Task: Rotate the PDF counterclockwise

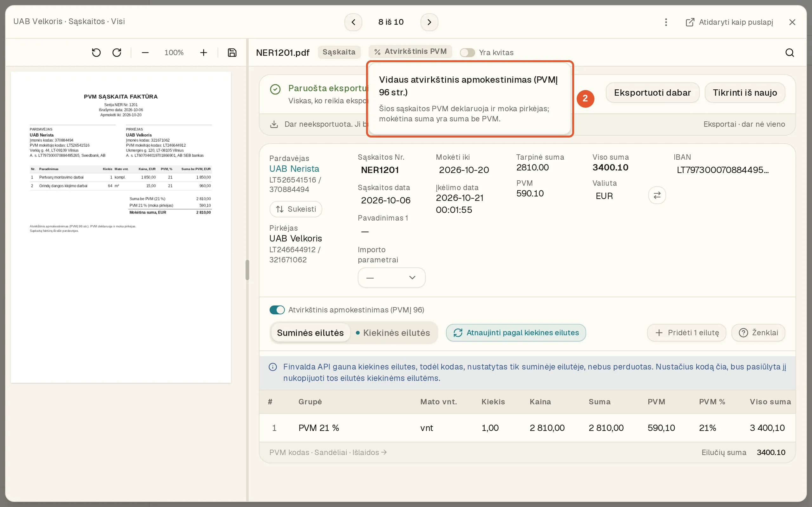Action: click(96, 53)
